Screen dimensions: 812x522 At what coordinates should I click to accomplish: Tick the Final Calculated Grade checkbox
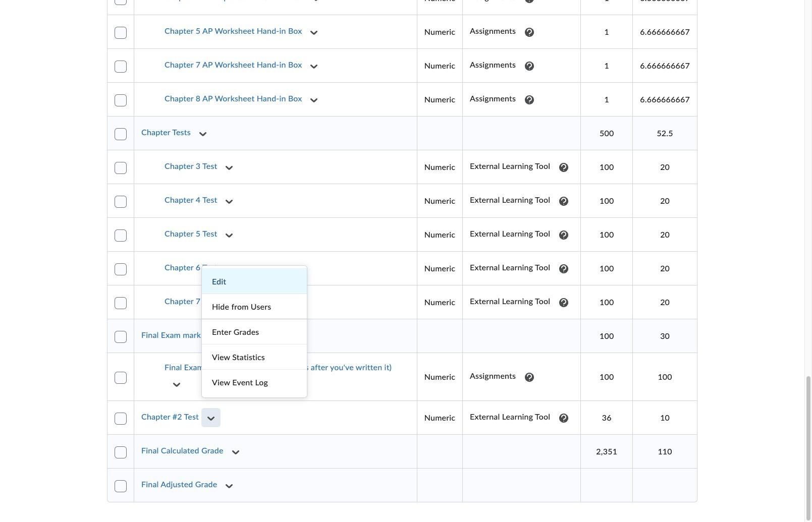pos(121,452)
